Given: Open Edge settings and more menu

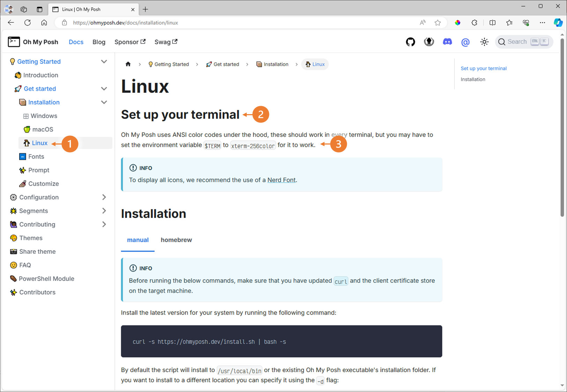Looking at the screenshot, I should [x=542, y=23].
